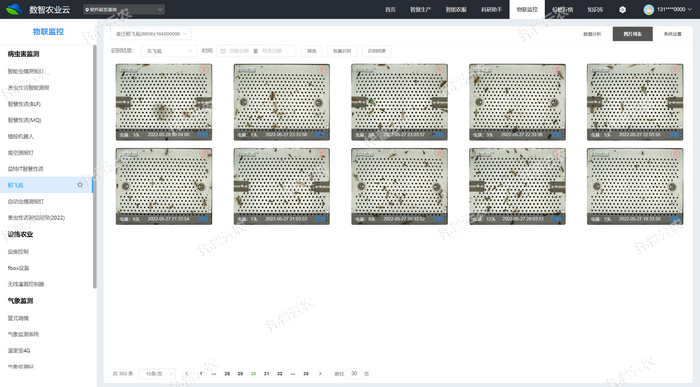The image size is (700, 387).
Task: Delete the photo dated 2022-05-27 19:33:50
Action: tap(675, 154)
